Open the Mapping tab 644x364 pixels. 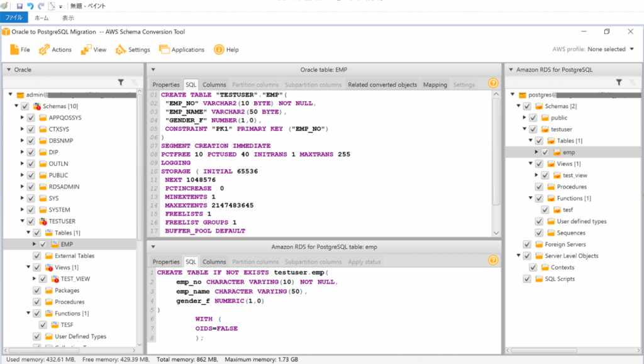coord(435,84)
